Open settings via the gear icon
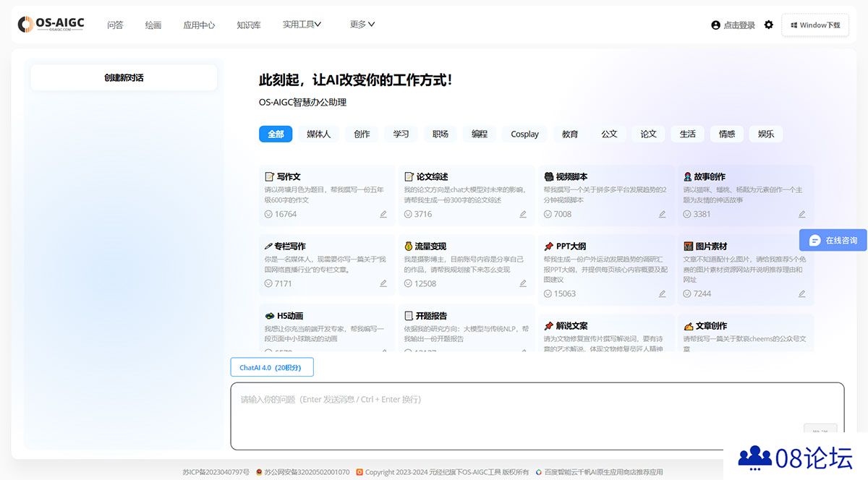Screen dimensions: 868x480 pos(768,25)
